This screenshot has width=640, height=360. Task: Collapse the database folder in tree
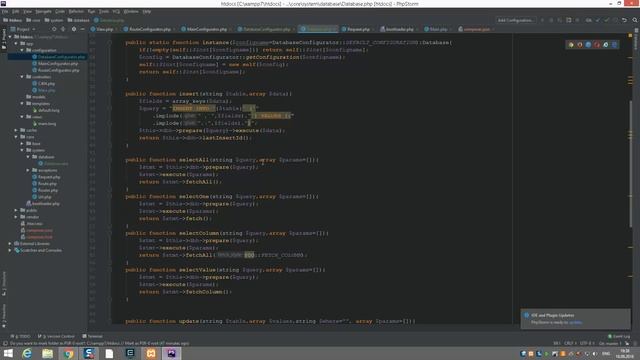click(x=28, y=157)
